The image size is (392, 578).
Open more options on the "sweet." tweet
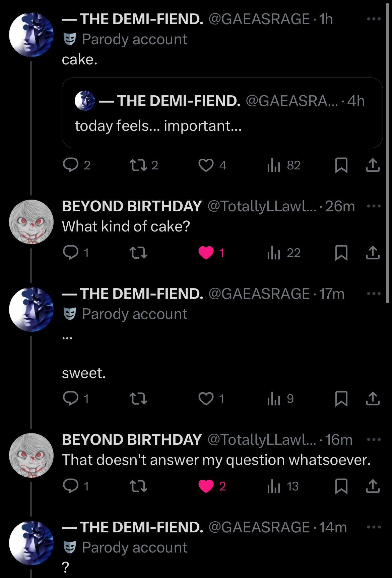[374, 294]
